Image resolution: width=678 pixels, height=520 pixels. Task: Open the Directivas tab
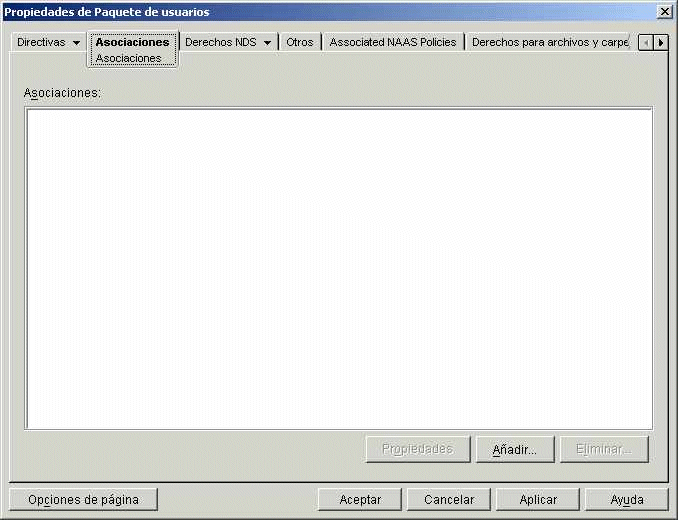[x=41, y=43]
